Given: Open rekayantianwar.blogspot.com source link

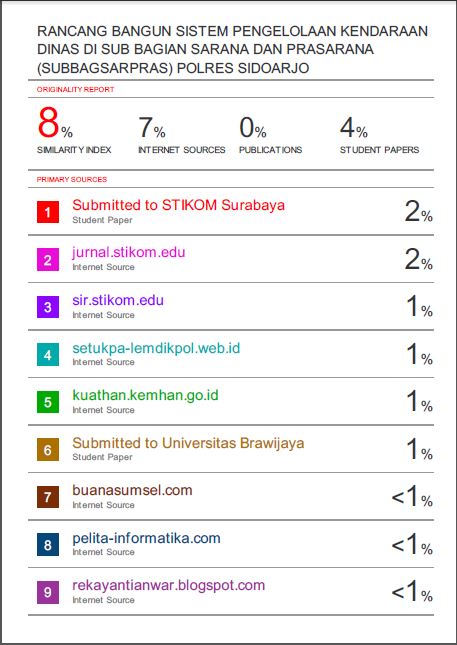Looking at the screenshot, I should [x=169, y=585].
